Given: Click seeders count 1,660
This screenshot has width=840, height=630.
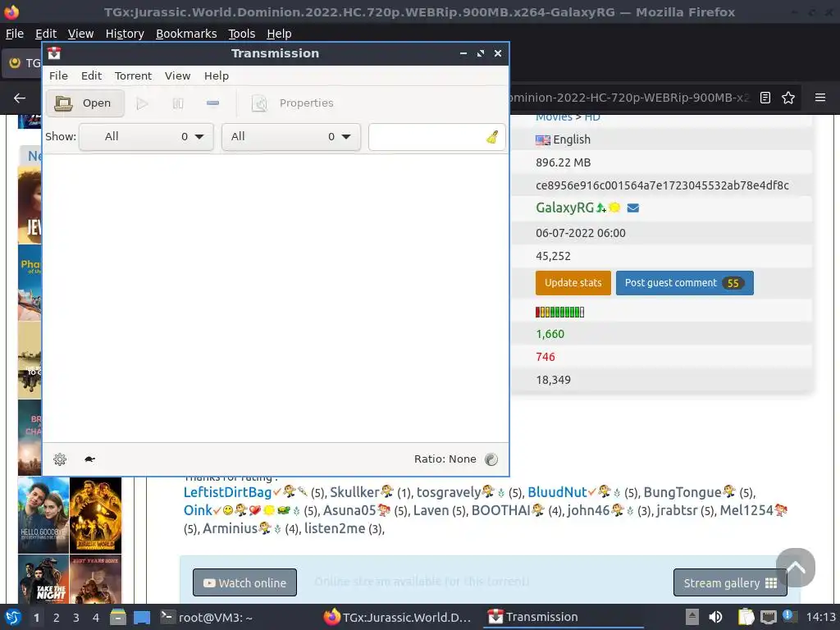Looking at the screenshot, I should 550,334.
